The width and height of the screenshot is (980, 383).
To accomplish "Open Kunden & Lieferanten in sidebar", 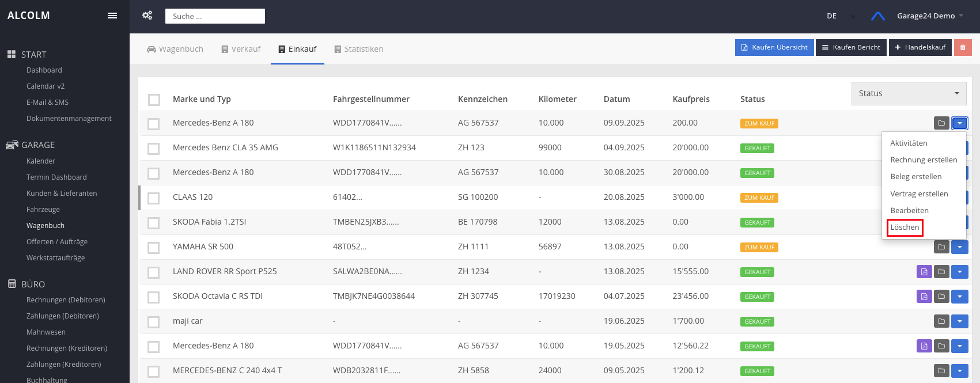I will 62,194.
